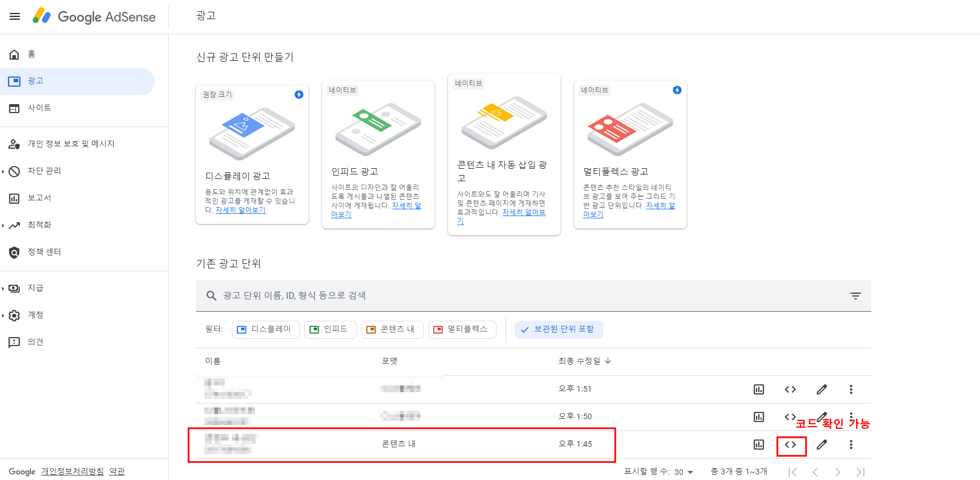The width and height of the screenshot is (980, 480).
Task: Go to the last page
Action: [x=860, y=472]
